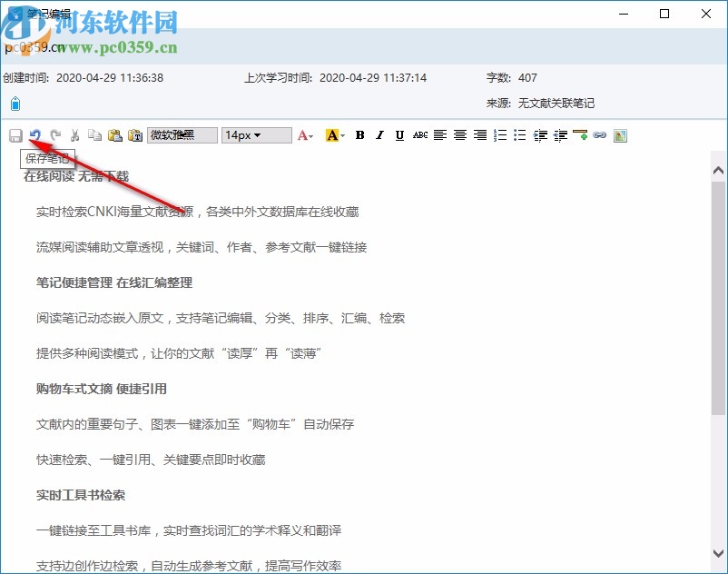
Task: Apply center text alignment
Action: tap(461, 134)
